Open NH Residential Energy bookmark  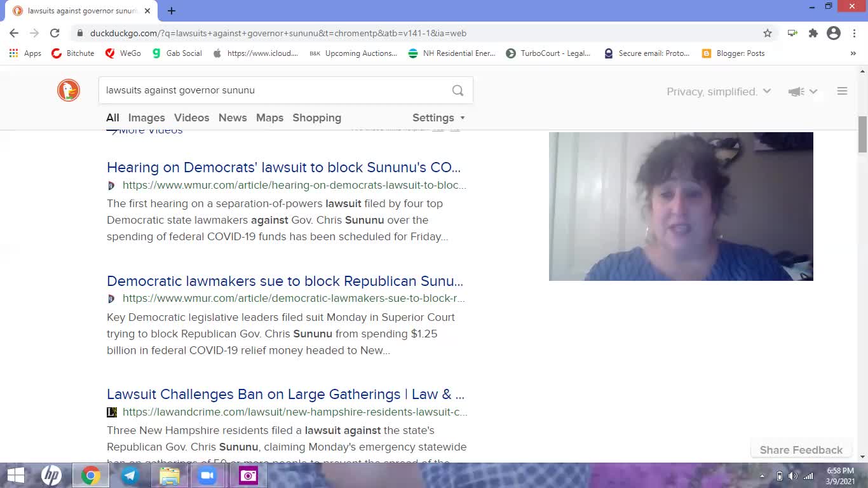click(x=452, y=53)
